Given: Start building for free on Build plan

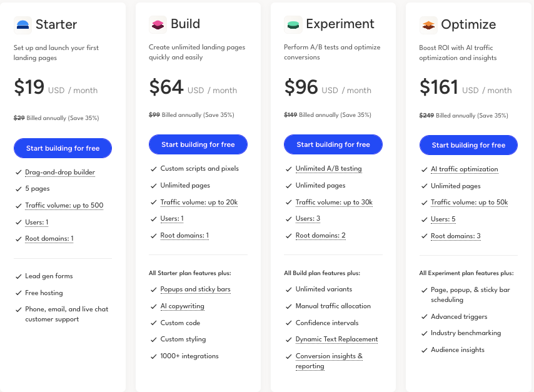Looking at the screenshot, I should pos(198,144).
